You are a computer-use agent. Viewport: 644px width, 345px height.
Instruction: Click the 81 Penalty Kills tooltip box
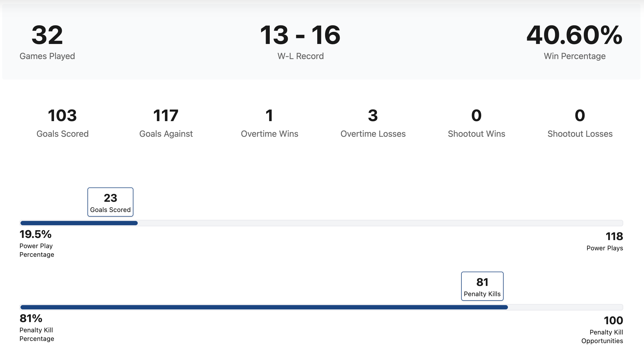(x=482, y=286)
